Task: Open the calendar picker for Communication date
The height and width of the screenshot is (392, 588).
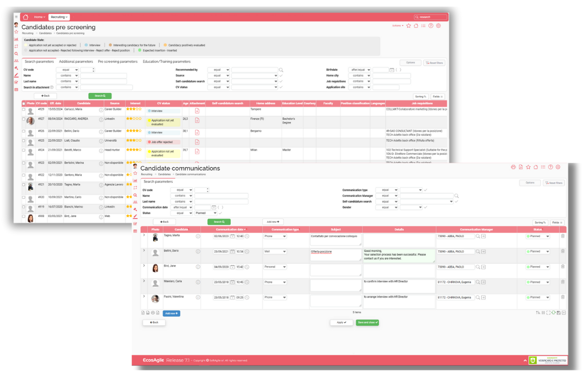Action: click(x=214, y=208)
